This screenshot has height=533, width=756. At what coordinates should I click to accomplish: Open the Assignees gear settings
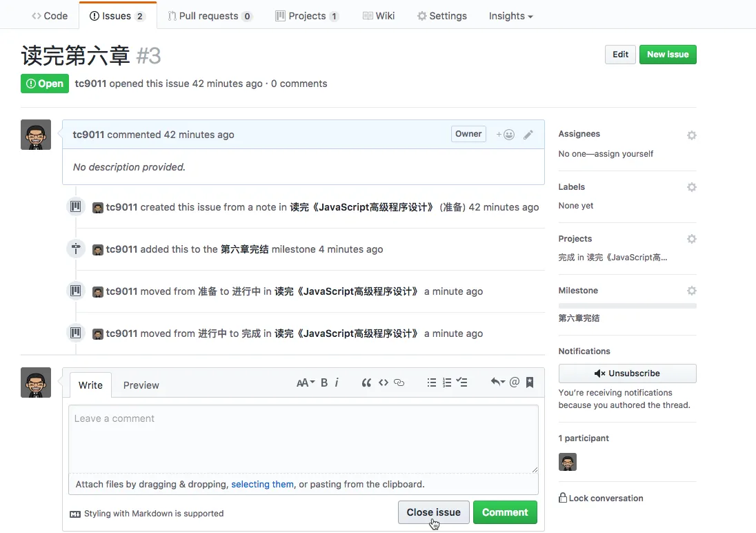[691, 135]
